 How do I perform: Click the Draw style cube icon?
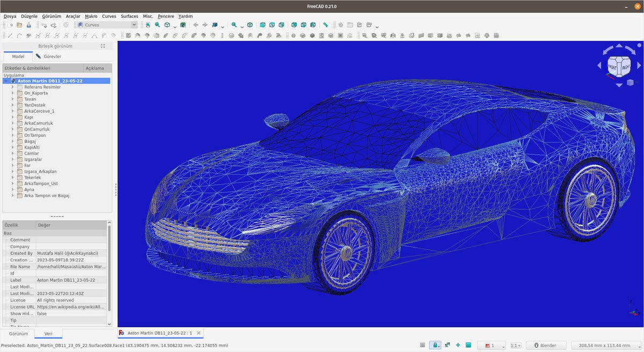point(167,25)
